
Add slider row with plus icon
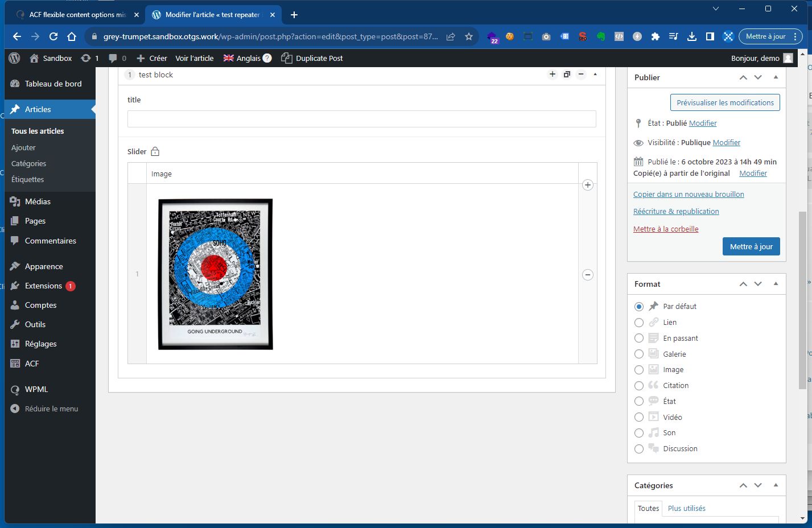point(588,185)
